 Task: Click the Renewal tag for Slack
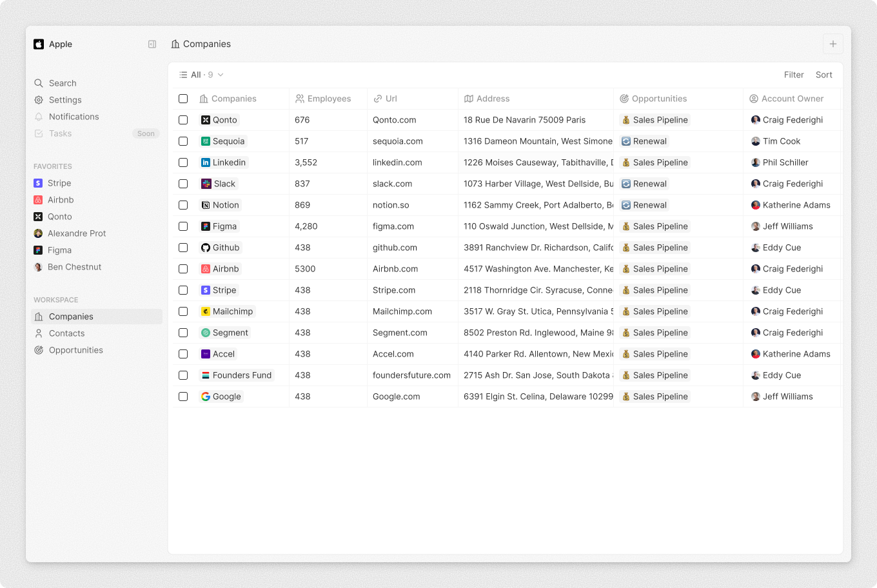point(644,184)
